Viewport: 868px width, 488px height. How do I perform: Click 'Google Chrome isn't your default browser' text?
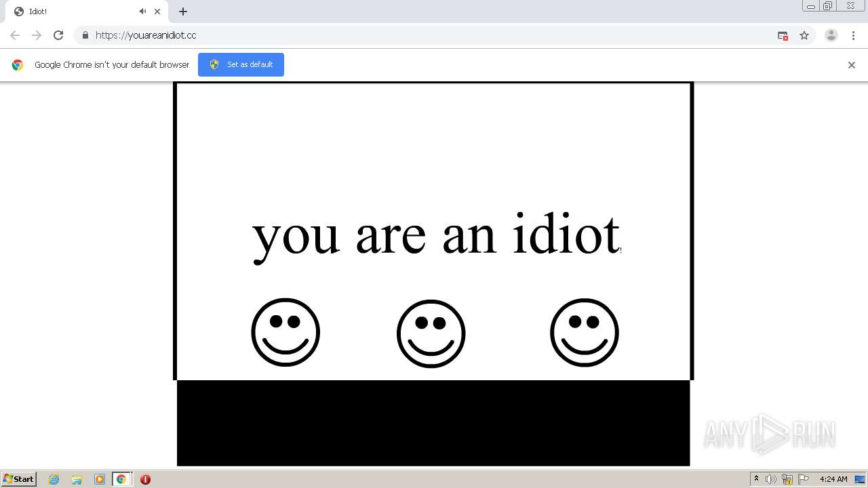(112, 65)
